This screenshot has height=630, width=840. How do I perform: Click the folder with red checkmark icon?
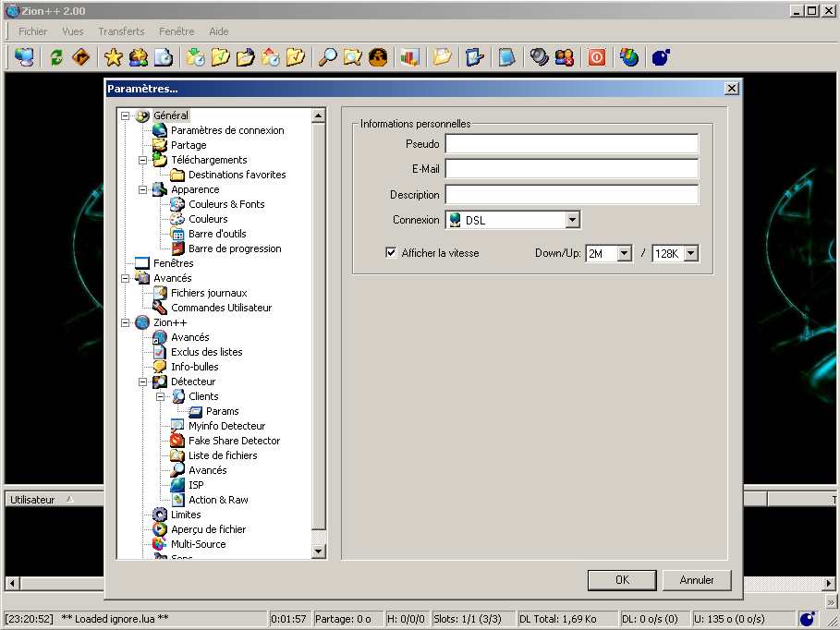click(x=296, y=57)
